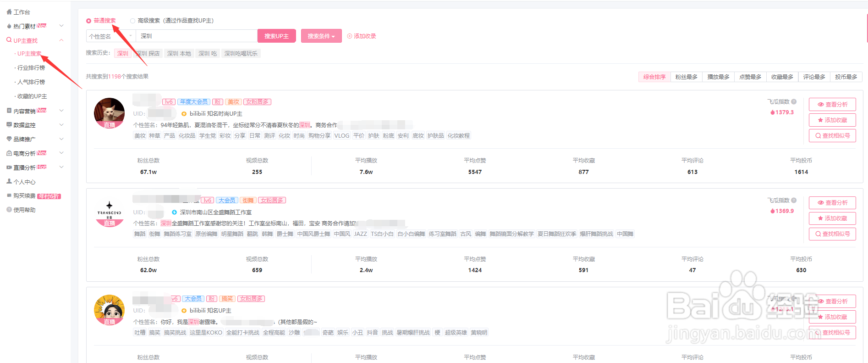Open the 工作台 home icon
868x363 pixels.
[x=9, y=12]
